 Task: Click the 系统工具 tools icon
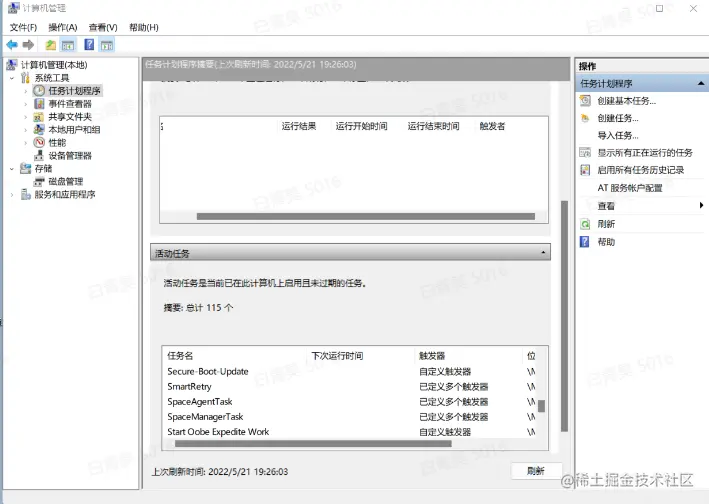pyautogui.click(x=26, y=78)
